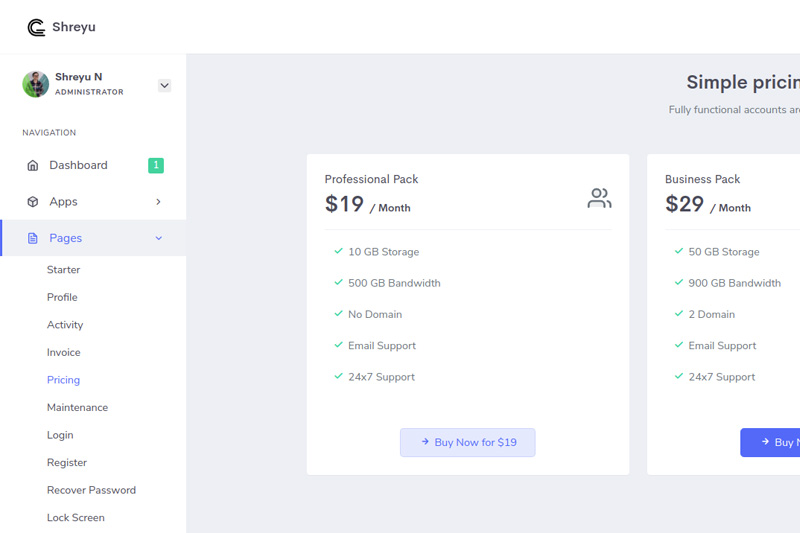This screenshot has height=533, width=800.
Task: Collapse the Pages menu chevron
Action: tap(158, 238)
